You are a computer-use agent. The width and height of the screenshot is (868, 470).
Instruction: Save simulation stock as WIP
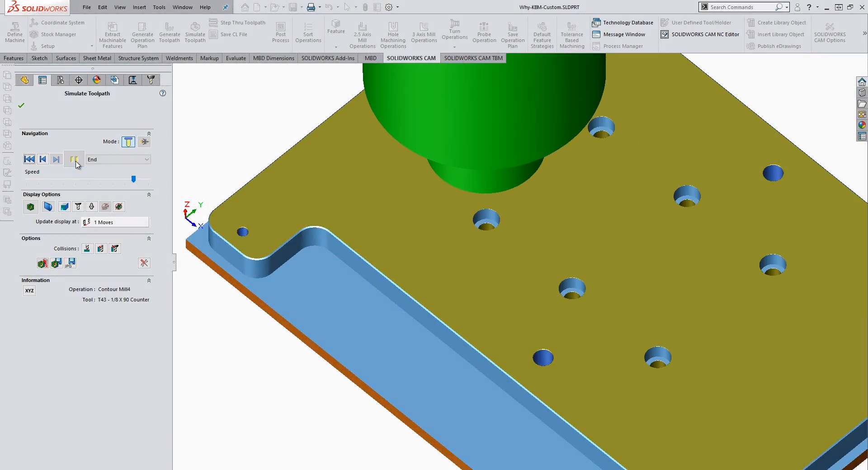point(57,263)
